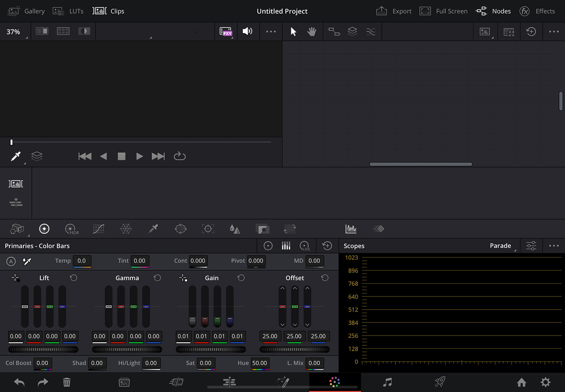Select the hand pan tool

click(312, 32)
